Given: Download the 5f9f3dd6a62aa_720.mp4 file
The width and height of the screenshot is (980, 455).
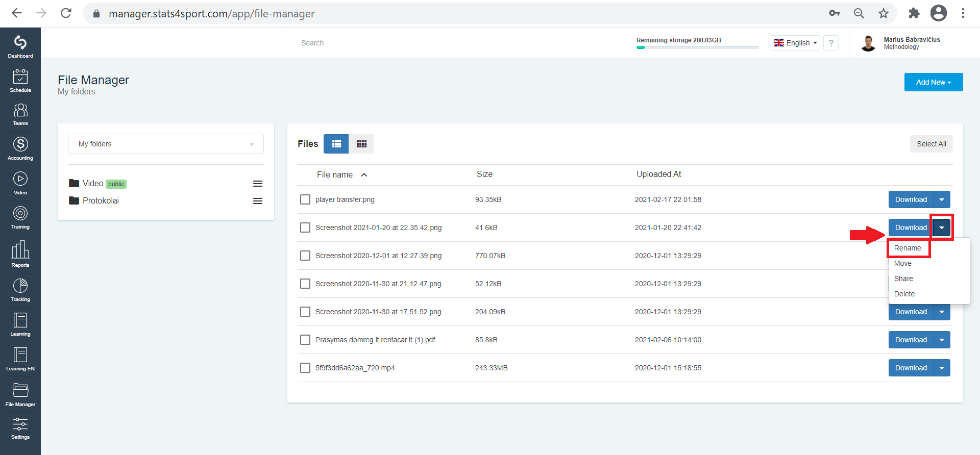Looking at the screenshot, I should coord(911,368).
